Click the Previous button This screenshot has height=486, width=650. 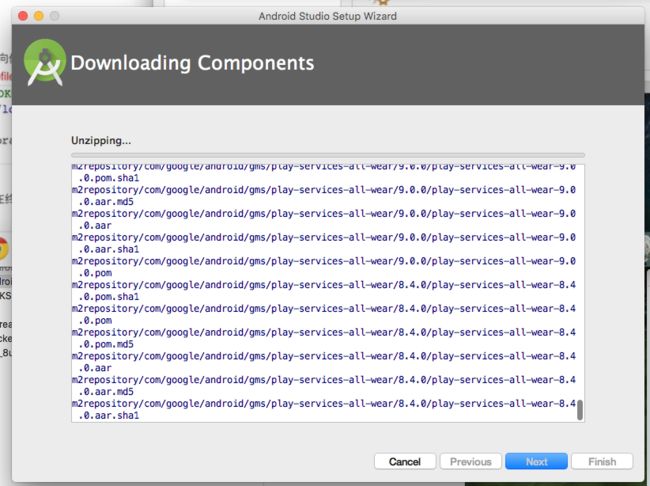coord(471,462)
